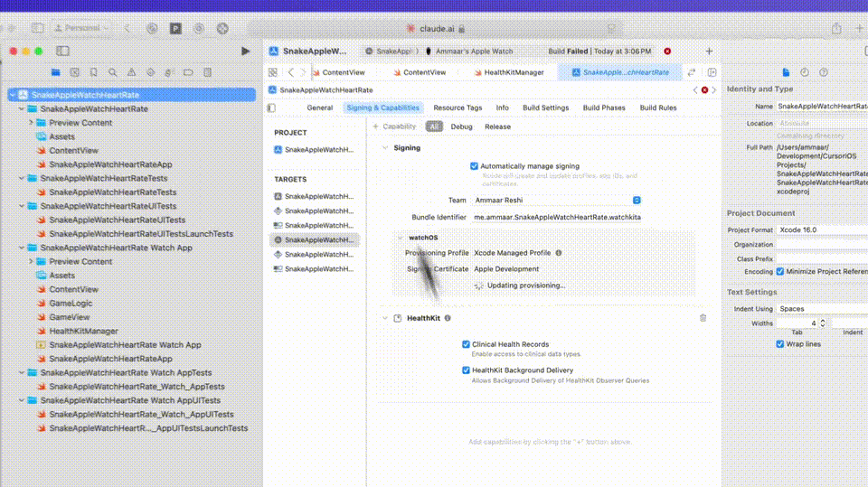This screenshot has width=868, height=487.
Task: Switch to the Build Phases tab
Action: click(604, 108)
